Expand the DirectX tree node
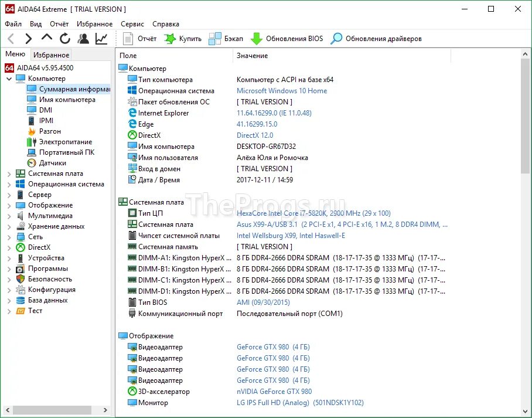Screen dimensions: 532x418 (9, 247)
